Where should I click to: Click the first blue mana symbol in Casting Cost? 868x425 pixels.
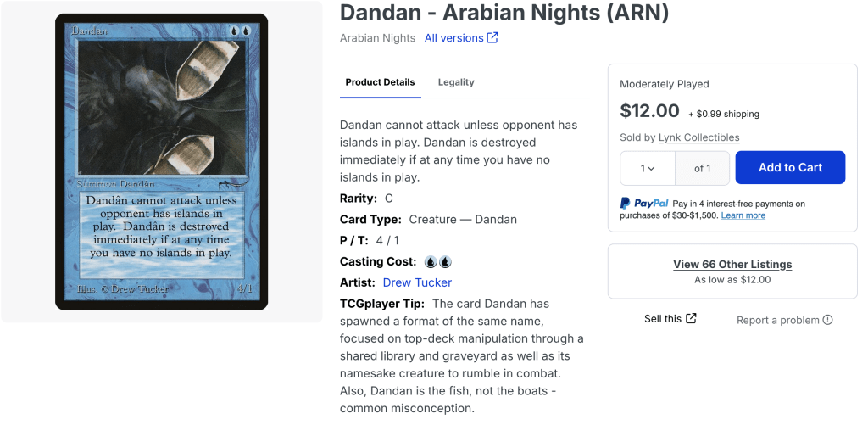click(x=431, y=262)
